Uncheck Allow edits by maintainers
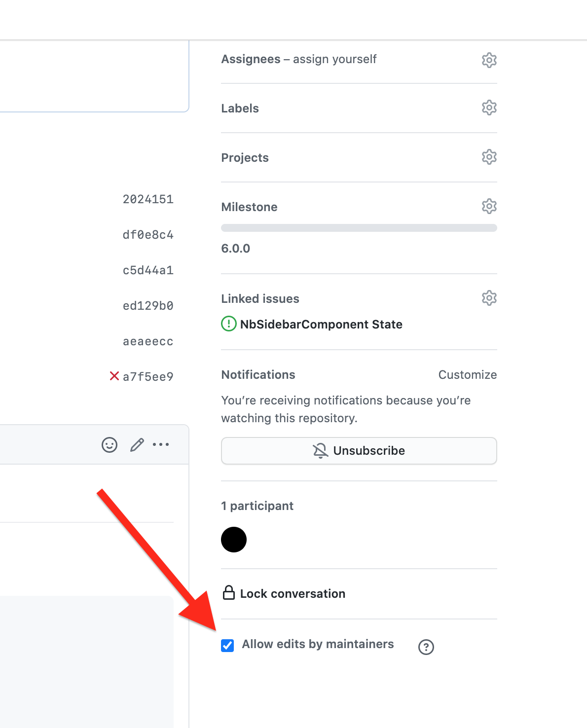Image resolution: width=587 pixels, height=728 pixels. [x=227, y=645]
